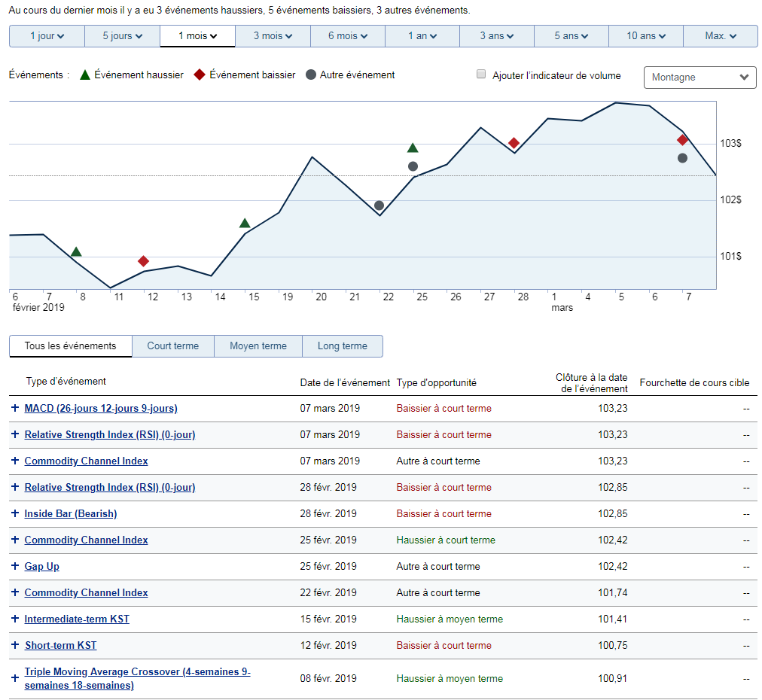This screenshot has width=762, height=700.
Task: Expand the 22 févr. Commodity Channel Index row
Action: tap(15, 592)
